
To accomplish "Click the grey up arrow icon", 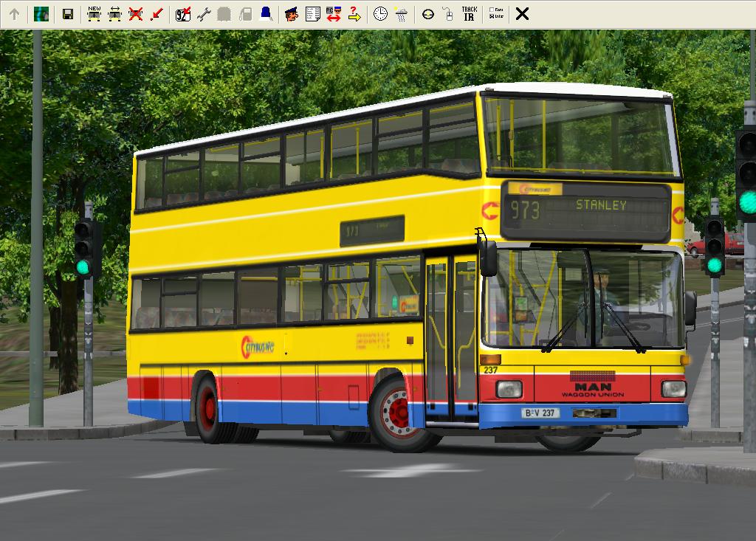I will 15,14.
